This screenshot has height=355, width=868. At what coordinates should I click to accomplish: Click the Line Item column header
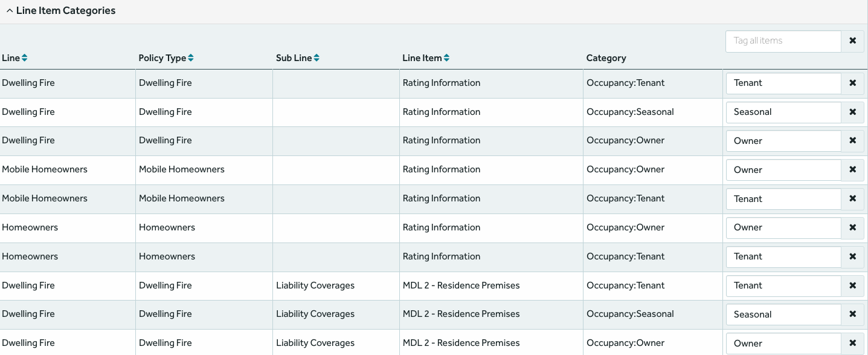[422, 58]
